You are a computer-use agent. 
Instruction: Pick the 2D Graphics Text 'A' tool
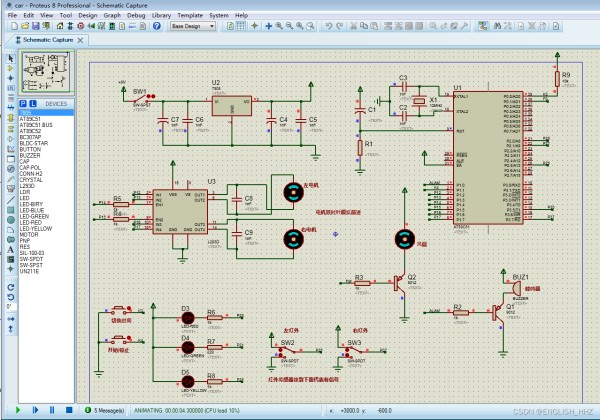tap(11, 249)
